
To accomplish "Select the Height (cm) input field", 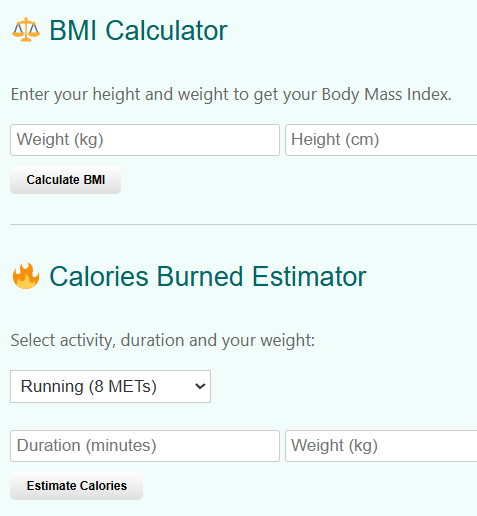I will 381,140.
